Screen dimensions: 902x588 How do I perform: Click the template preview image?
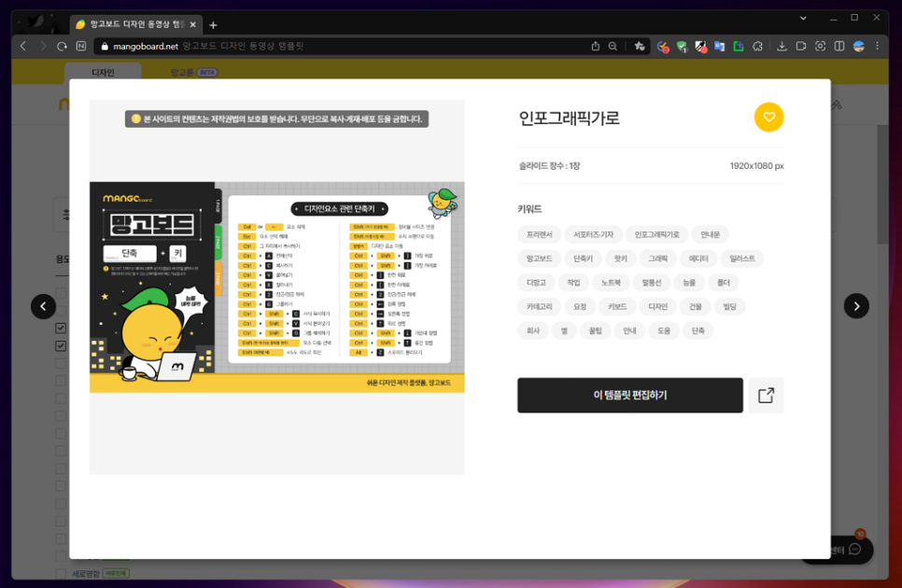(x=276, y=287)
